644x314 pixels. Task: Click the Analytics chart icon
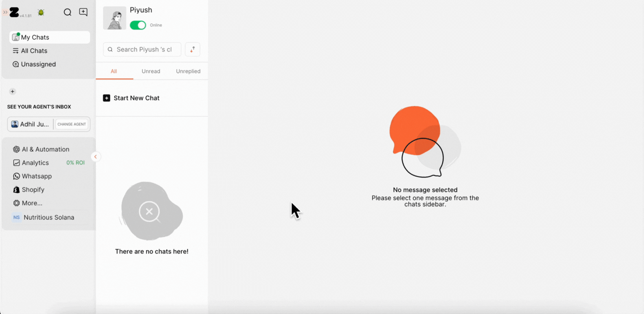point(16,163)
